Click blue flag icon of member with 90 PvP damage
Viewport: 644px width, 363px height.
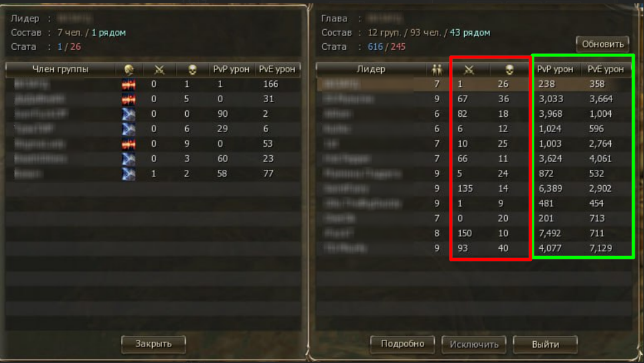129,114
